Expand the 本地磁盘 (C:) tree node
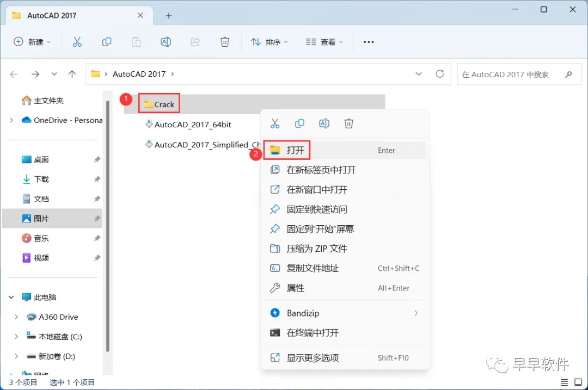 pos(16,337)
